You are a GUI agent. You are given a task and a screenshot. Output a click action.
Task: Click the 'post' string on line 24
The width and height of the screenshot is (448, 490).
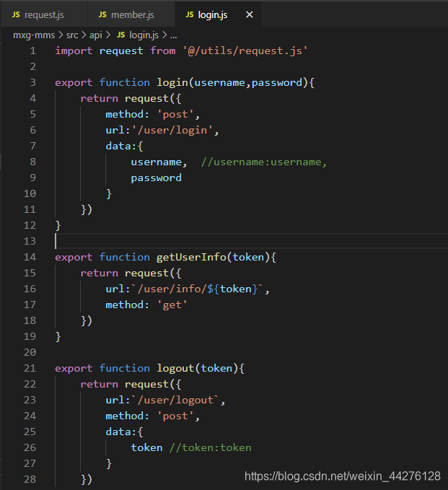click(x=175, y=416)
